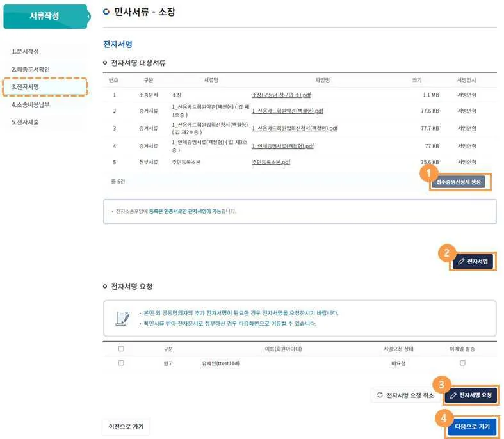Click 77.6 KB size cell
Image resolution: width=504 pixels, height=439 pixels.
coord(430,111)
